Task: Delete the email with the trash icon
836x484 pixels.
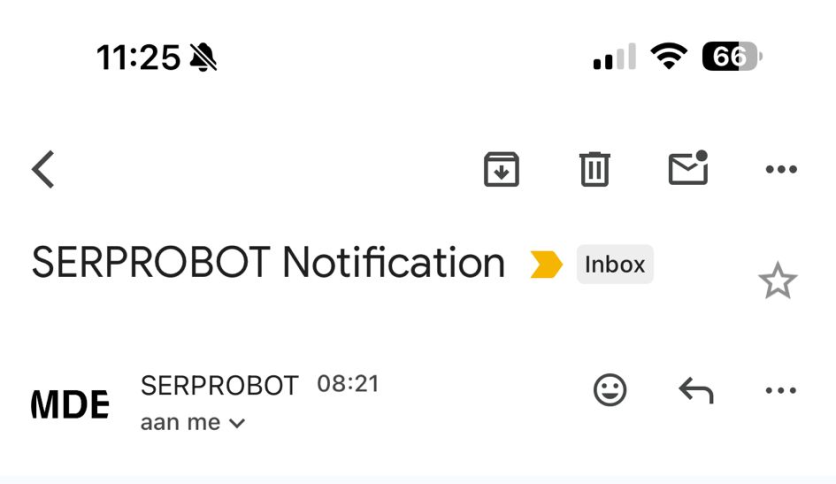Action: point(594,170)
